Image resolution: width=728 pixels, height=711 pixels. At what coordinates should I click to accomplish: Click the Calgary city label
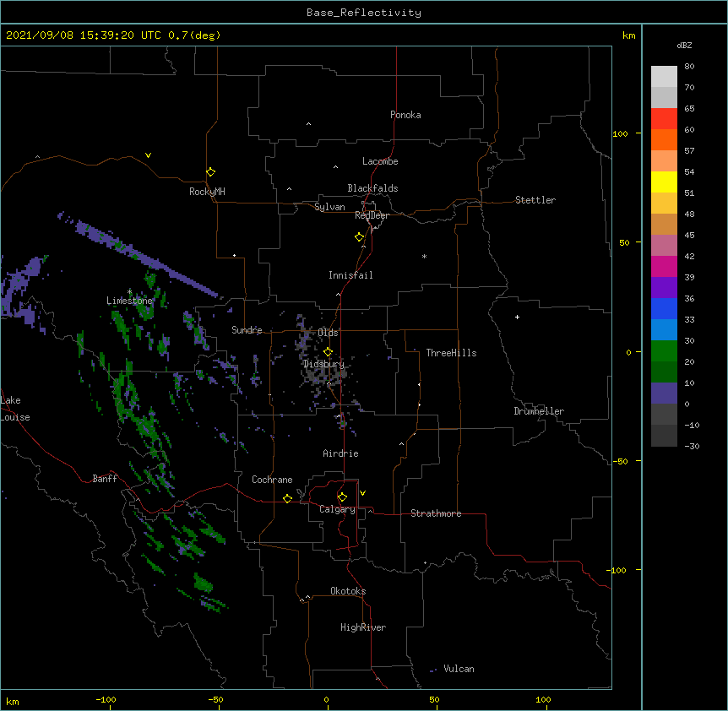click(337, 509)
